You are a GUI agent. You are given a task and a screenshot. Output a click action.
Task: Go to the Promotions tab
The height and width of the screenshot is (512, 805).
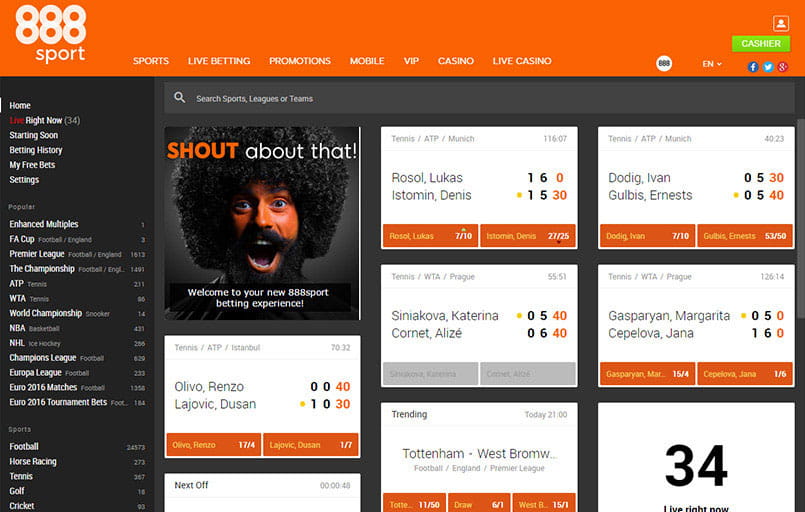[x=299, y=61]
